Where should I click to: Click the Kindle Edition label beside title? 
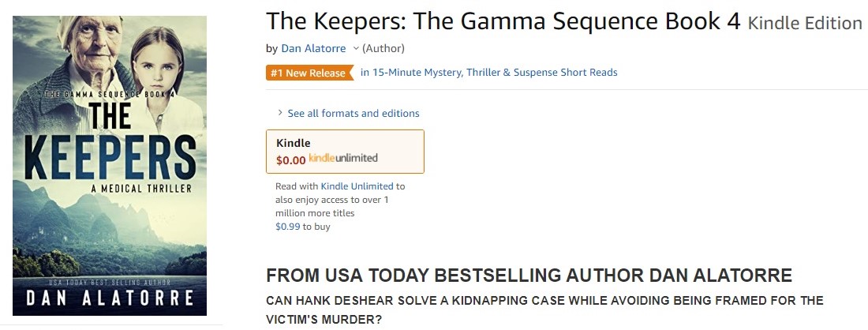point(804,24)
